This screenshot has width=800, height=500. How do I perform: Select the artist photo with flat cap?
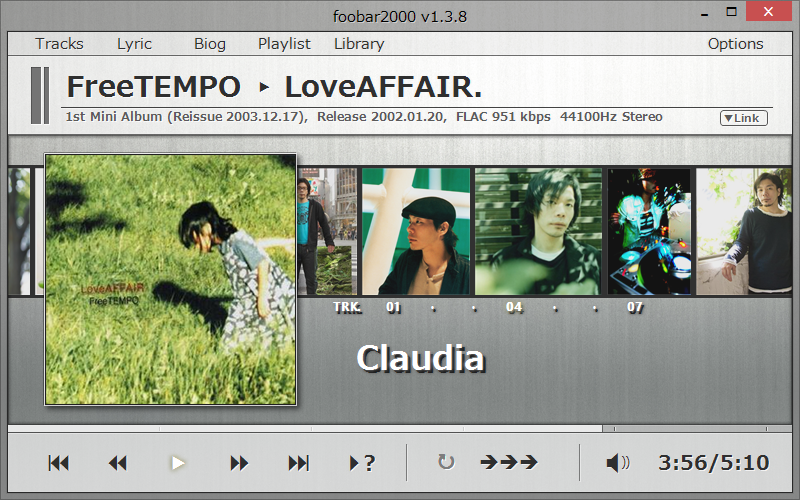416,232
